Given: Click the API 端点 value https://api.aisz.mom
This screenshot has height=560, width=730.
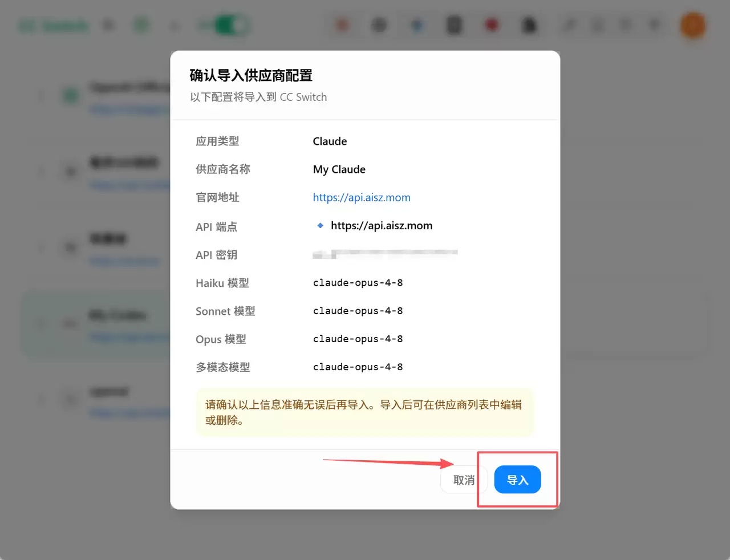Looking at the screenshot, I should coord(382,225).
